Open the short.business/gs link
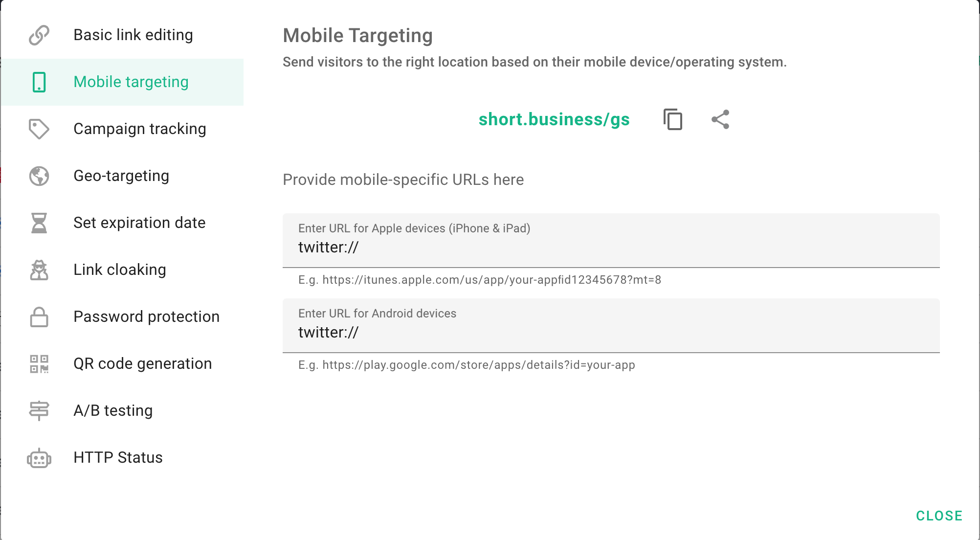The image size is (980, 540). (x=554, y=119)
